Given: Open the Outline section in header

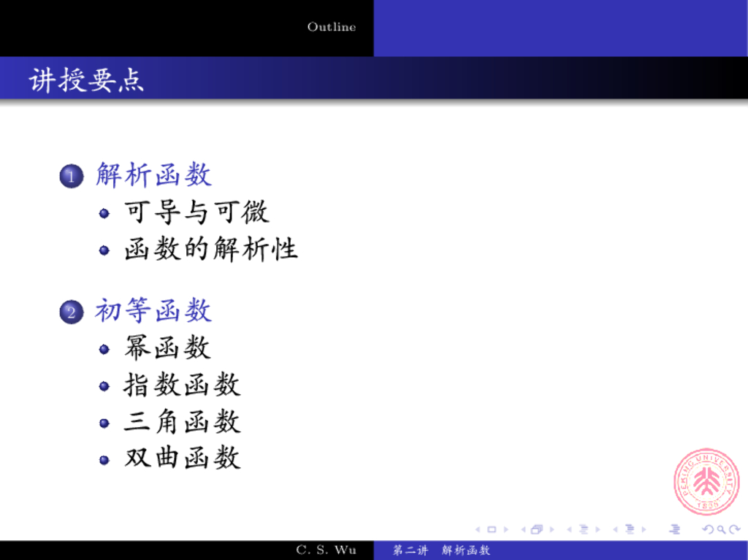Looking at the screenshot, I should coord(332,27).
